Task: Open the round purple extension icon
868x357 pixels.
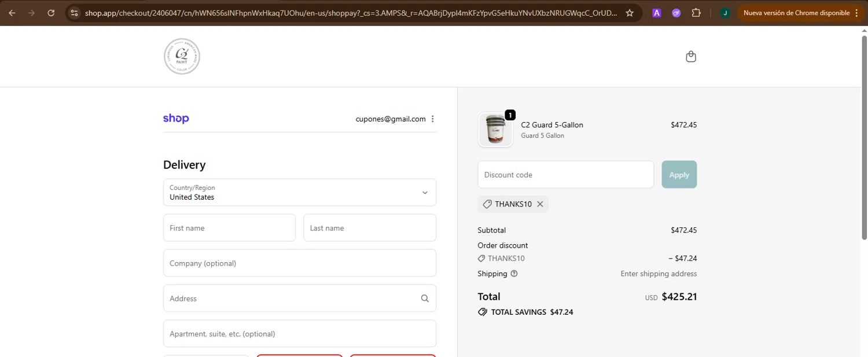Action: click(x=676, y=13)
